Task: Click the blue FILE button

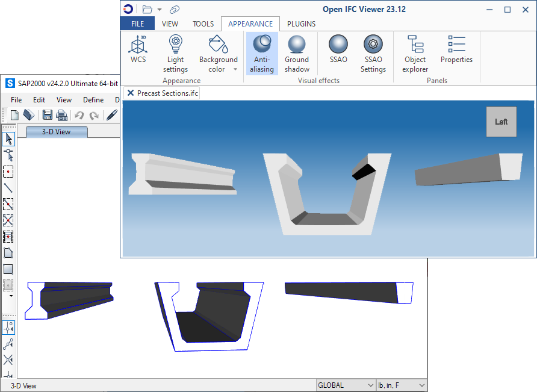Action: tap(137, 24)
